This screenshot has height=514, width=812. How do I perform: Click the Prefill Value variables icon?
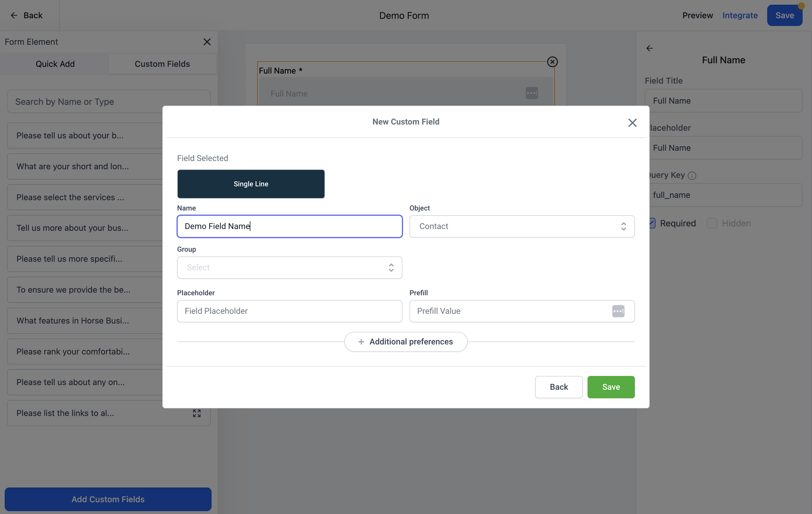[618, 311]
